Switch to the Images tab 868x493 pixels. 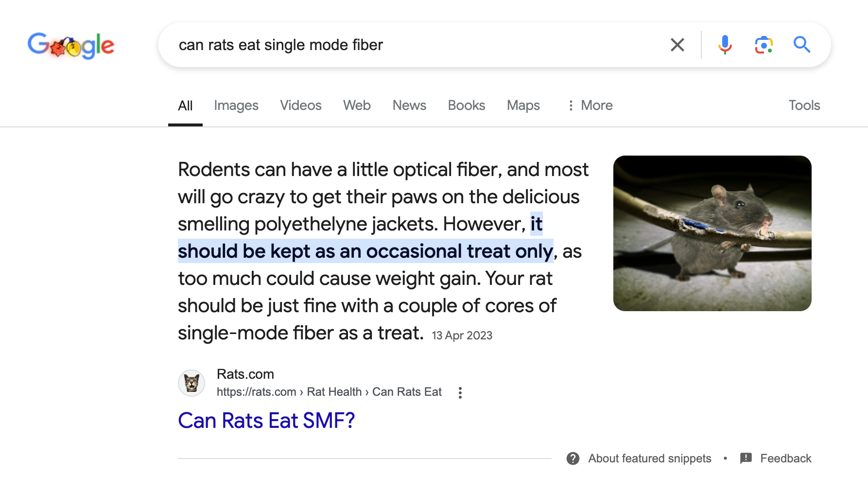pos(236,106)
